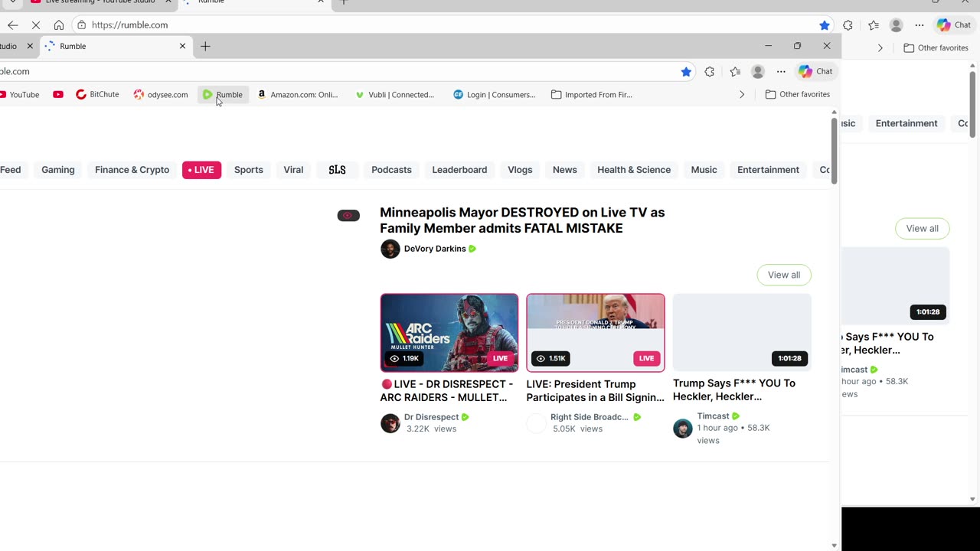Click scroll-down arrow of inner window scrollbar
The width and height of the screenshot is (980, 551).
click(x=835, y=546)
